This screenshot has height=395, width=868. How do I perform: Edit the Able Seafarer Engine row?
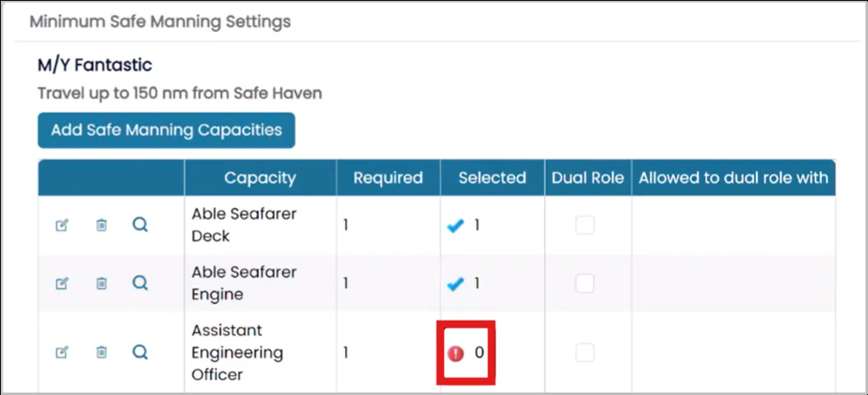tap(62, 283)
